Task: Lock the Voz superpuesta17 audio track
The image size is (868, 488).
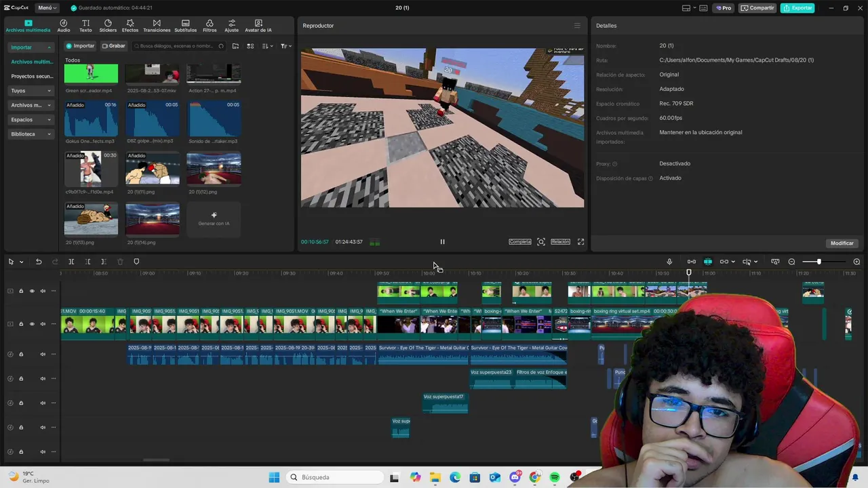Action: (21, 403)
